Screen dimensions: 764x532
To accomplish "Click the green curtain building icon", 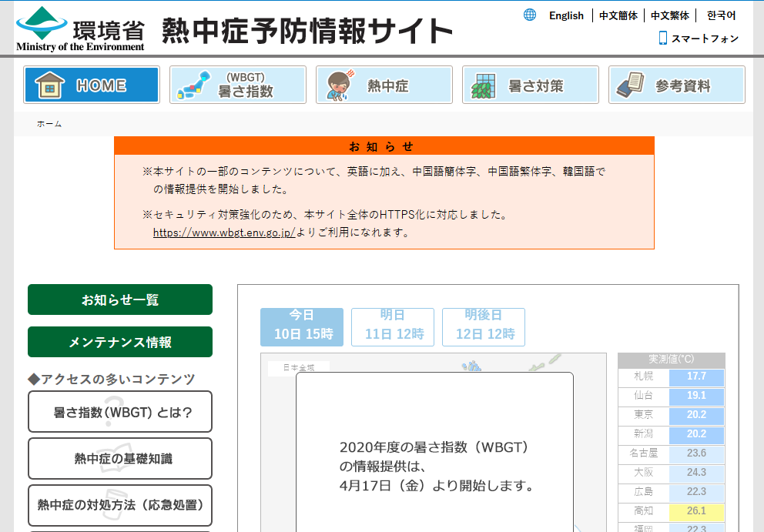I will (x=483, y=85).
